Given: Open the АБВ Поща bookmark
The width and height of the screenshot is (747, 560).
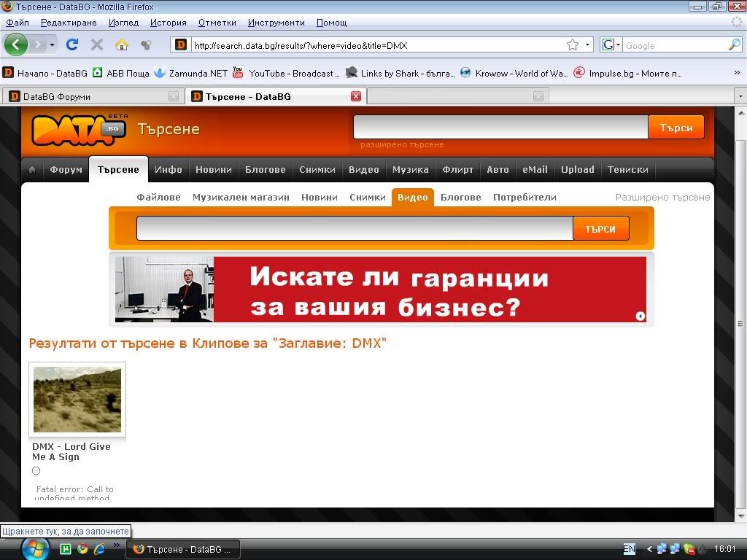Looking at the screenshot, I should (121, 73).
